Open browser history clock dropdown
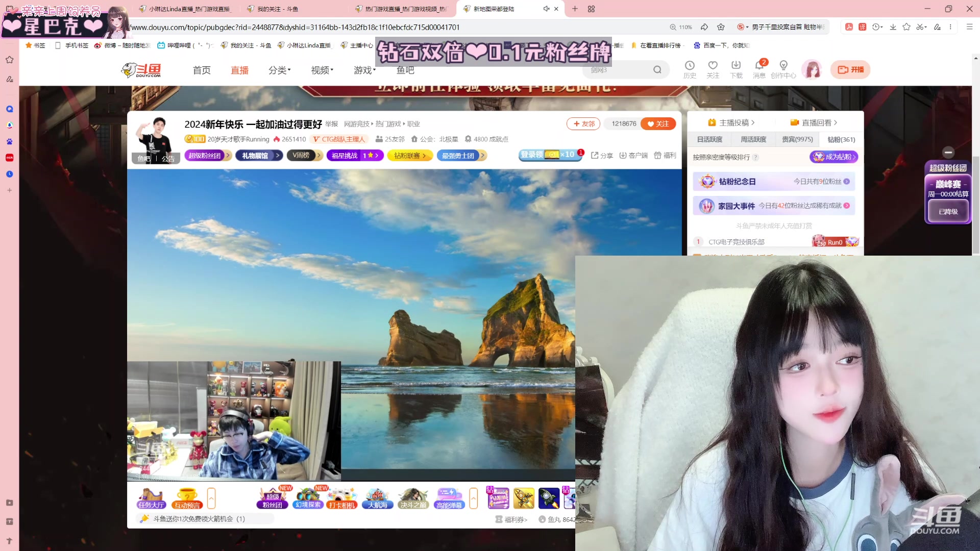 pos(877,27)
